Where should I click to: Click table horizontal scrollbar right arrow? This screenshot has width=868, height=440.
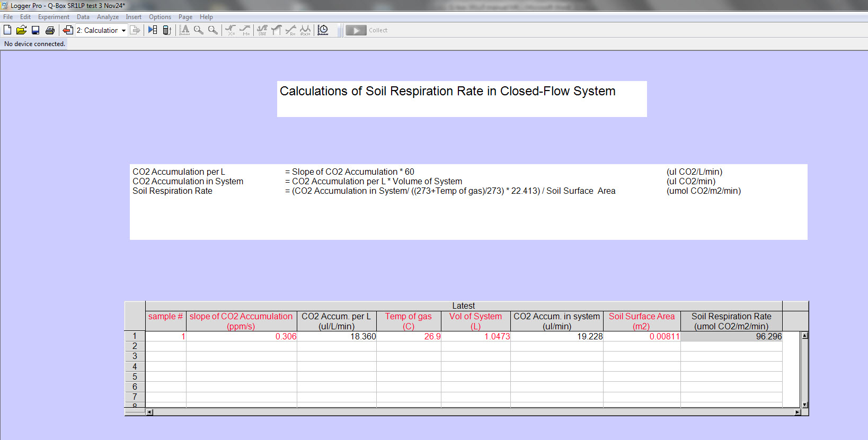click(798, 412)
